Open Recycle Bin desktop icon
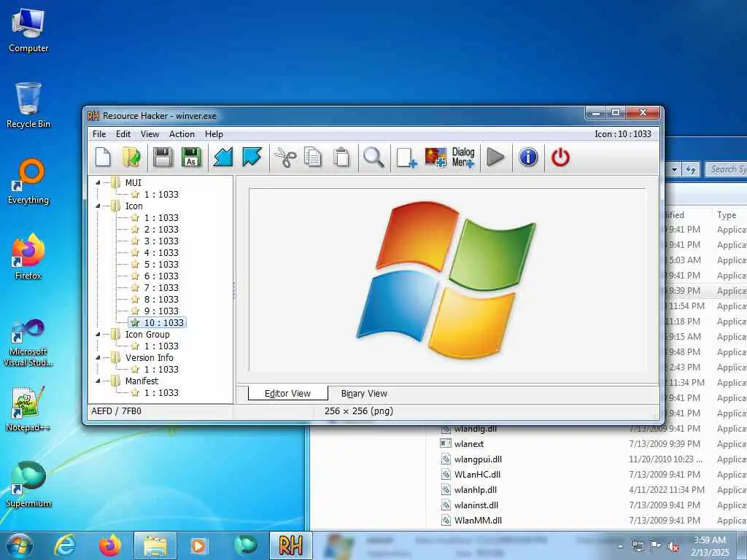This screenshot has height=560, width=747. pos(28,105)
